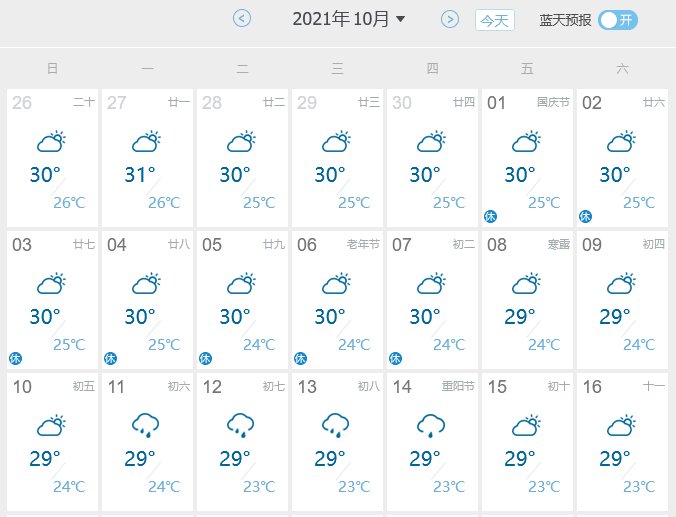Click the light rain icon on day 14
Image resolution: width=676 pixels, height=517 pixels.
coord(431,425)
